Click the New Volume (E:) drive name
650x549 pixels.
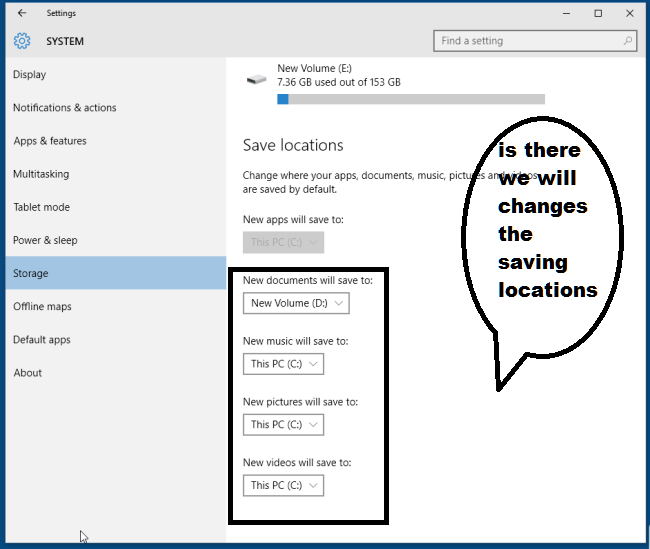click(x=315, y=68)
